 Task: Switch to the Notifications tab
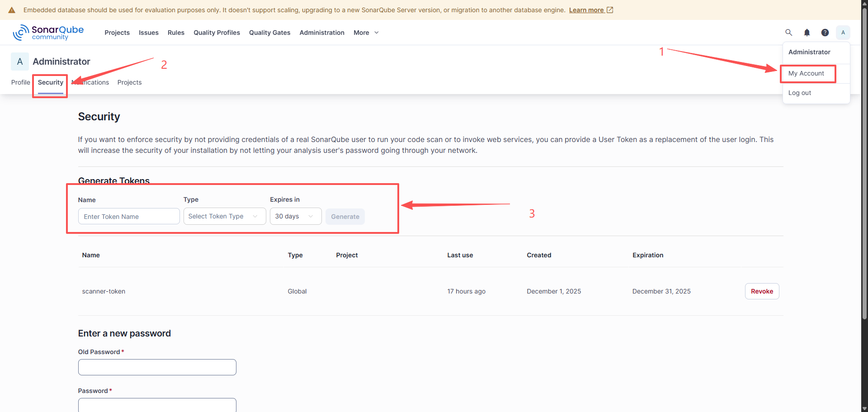(x=90, y=82)
